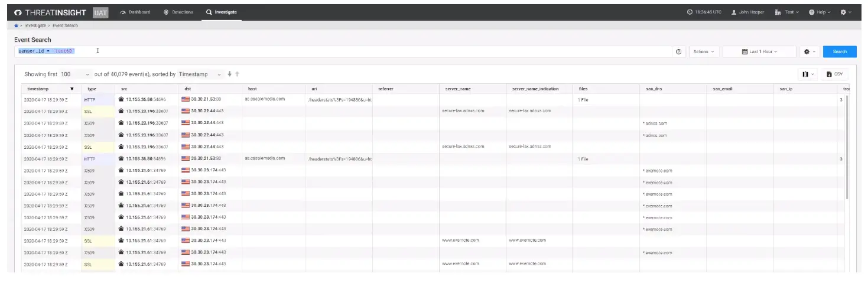Click the UAT environment badge
This screenshot has height=286, width=868.
point(101,12)
